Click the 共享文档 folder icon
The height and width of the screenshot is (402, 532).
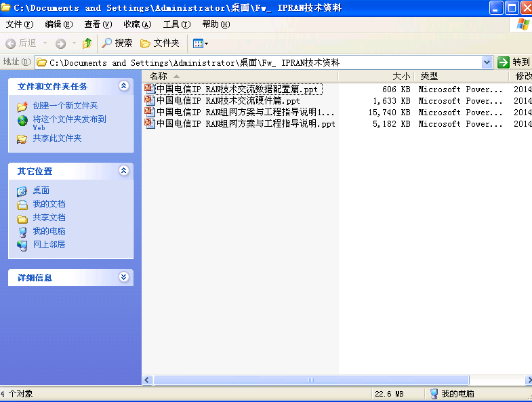22,219
